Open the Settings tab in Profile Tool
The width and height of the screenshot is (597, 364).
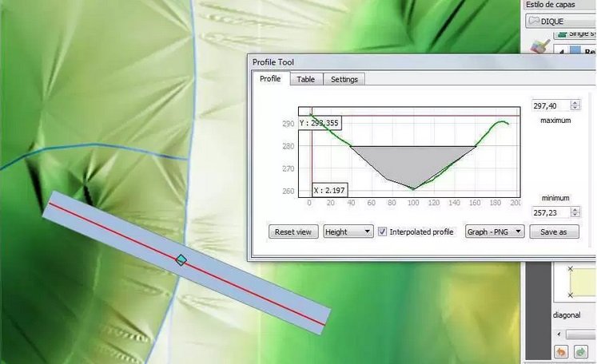coord(344,79)
